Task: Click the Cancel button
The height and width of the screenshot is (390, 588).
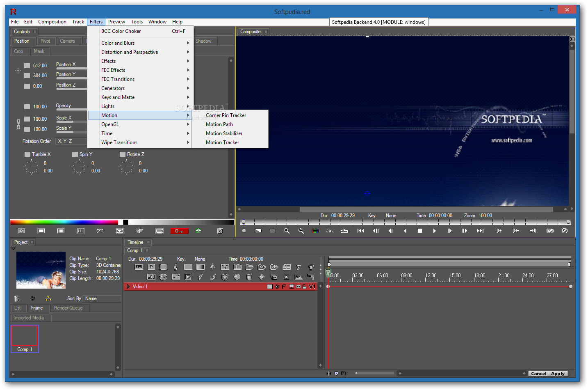Action: (x=538, y=374)
